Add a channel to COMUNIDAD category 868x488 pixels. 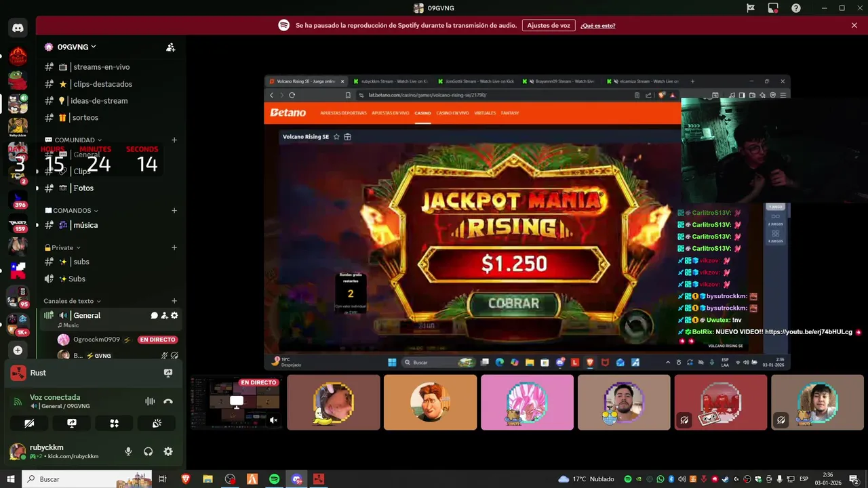[x=174, y=140]
